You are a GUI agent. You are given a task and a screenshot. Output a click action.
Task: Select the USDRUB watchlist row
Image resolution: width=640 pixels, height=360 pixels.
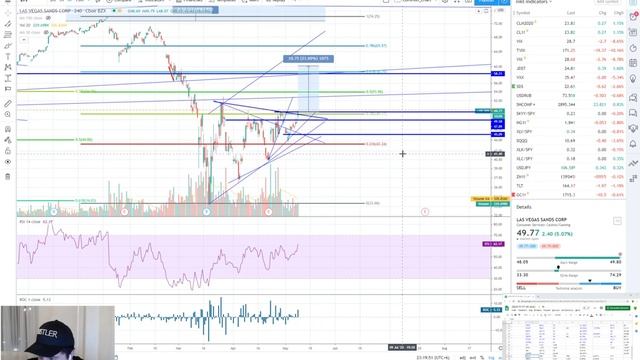tap(569, 96)
